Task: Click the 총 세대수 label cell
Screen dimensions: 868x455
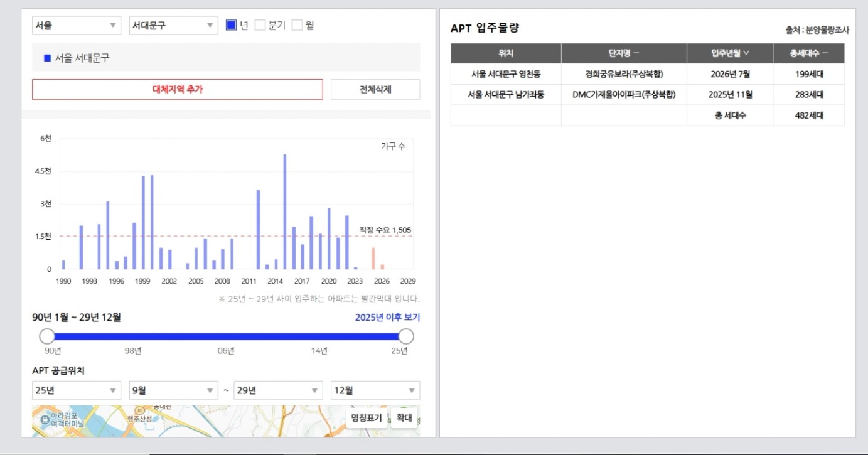Action: click(x=730, y=115)
